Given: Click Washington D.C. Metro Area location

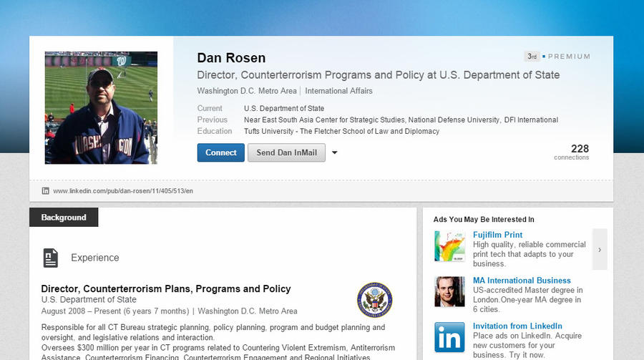Looking at the screenshot, I should click(247, 91).
